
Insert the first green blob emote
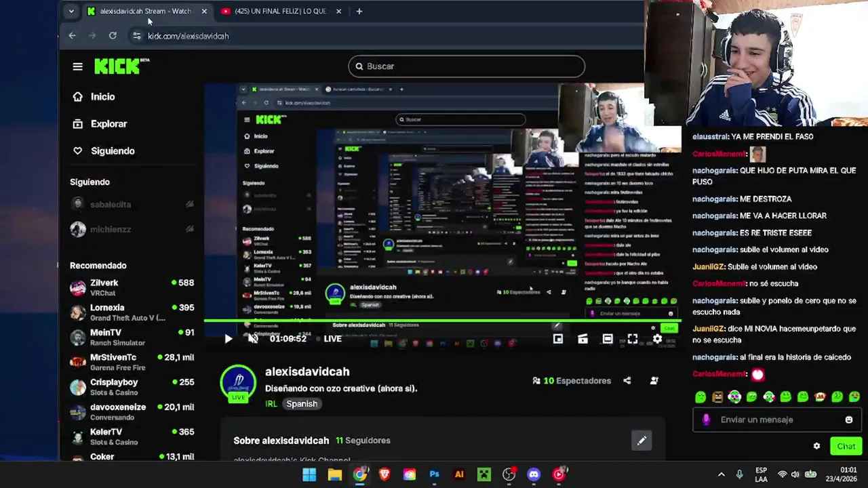(x=701, y=397)
